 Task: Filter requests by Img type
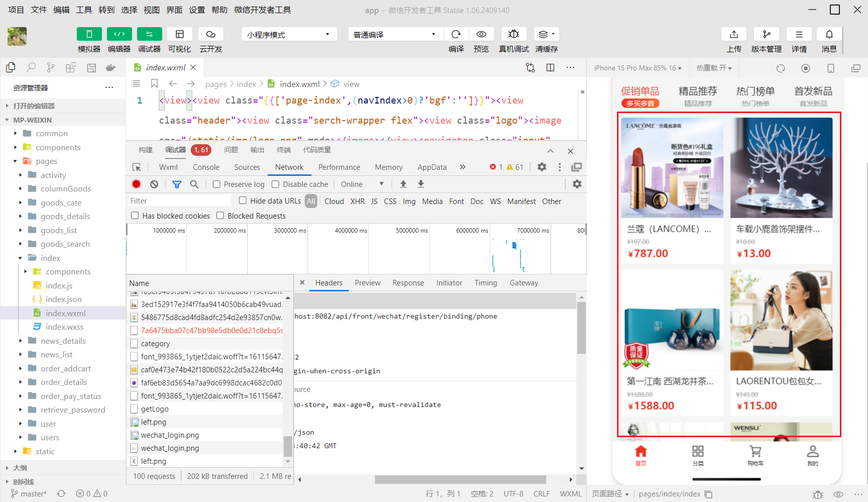tap(409, 201)
